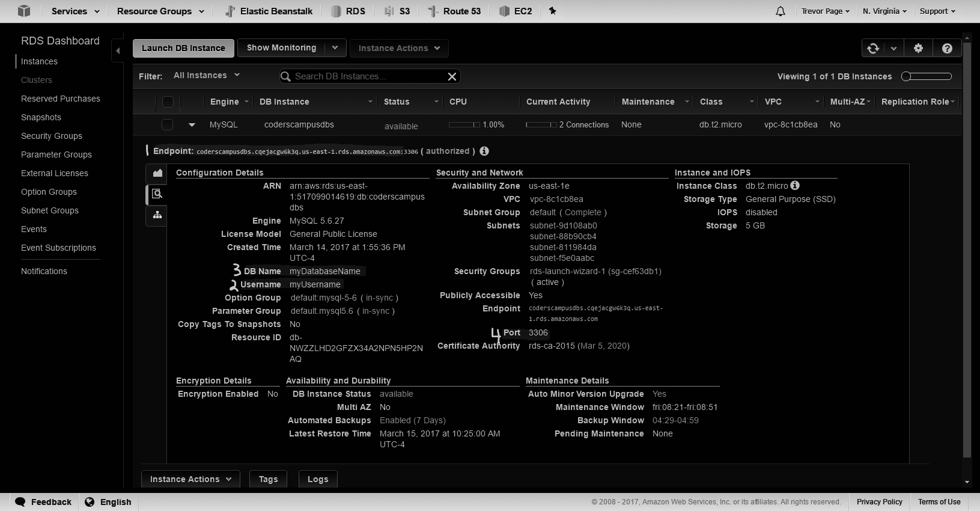Select the port 3306 value
This screenshot has width=980, height=511.
[538, 332]
